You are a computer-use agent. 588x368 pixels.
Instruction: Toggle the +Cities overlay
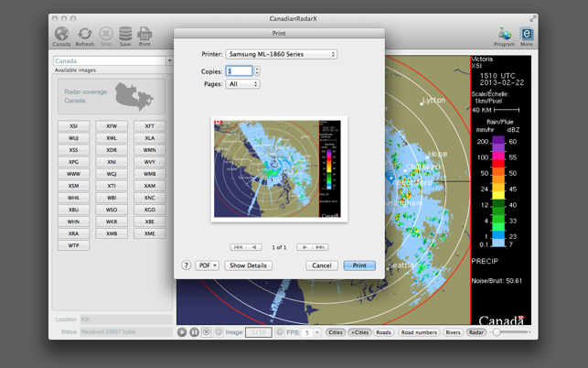(x=359, y=332)
